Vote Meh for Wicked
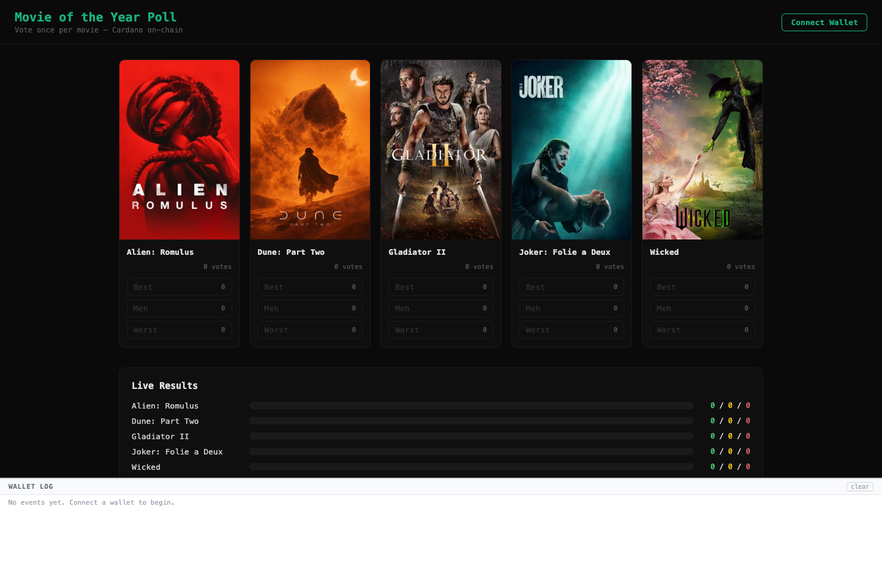 coord(703,309)
